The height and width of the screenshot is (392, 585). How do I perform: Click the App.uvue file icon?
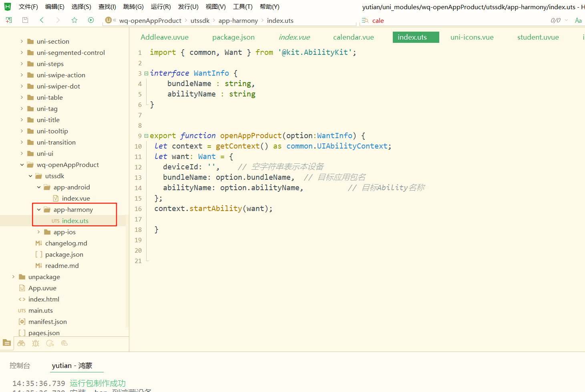click(x=22, y=288)
